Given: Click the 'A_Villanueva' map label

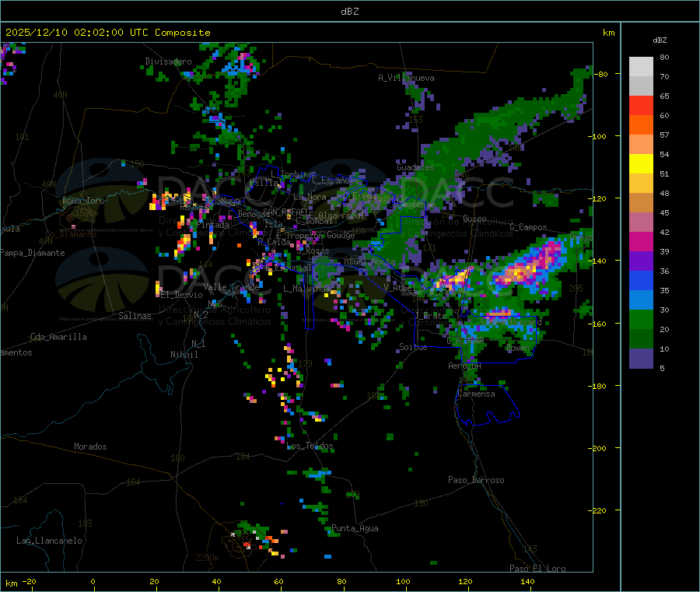Looking at the screenshot, I should pyautogui.click(x=406, y=78).
